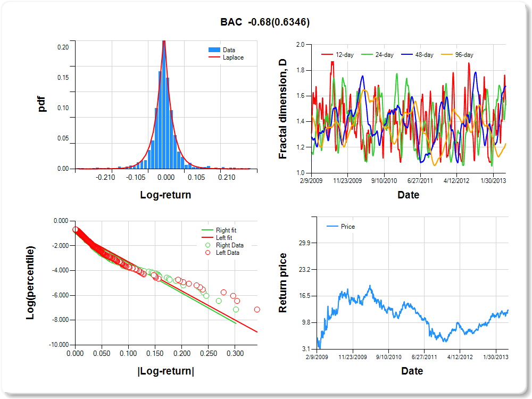The height and width of the screenshot is (399, 532).
Task: Click the blue Data legend swatch
Action: tap(214, 50)
